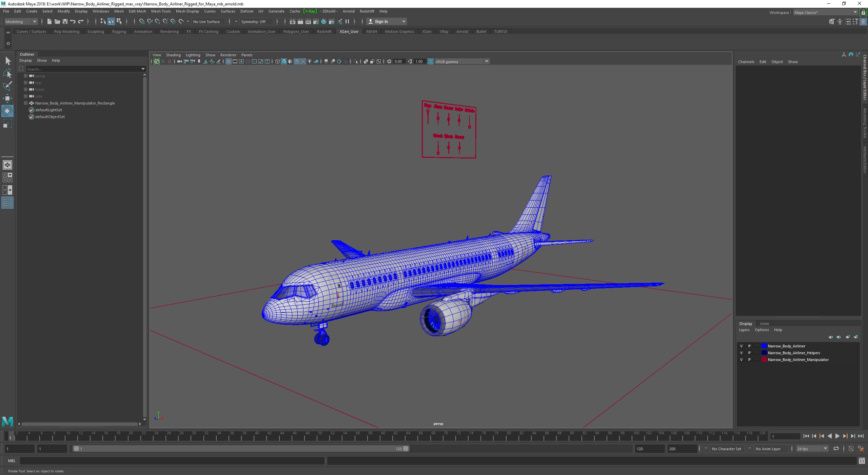Viewport: 868px width, 475px height.
Task: Play animation forward
Action: point(837,436)
